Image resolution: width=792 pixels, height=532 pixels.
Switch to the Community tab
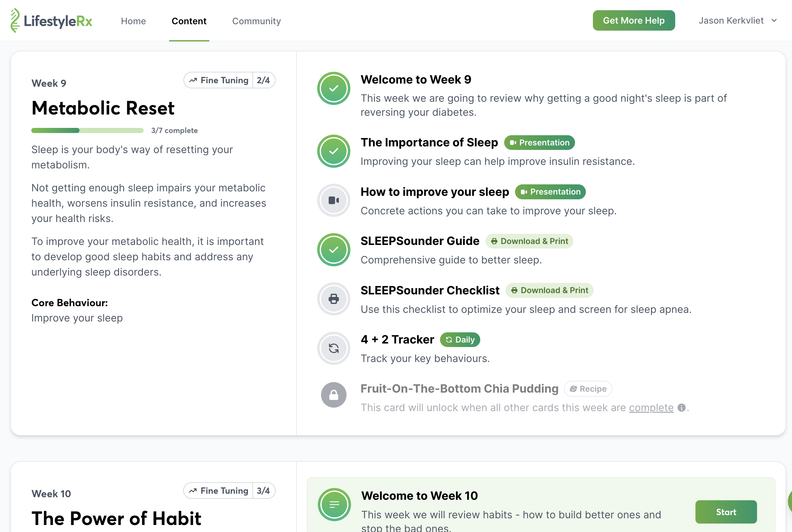[256, 21]
